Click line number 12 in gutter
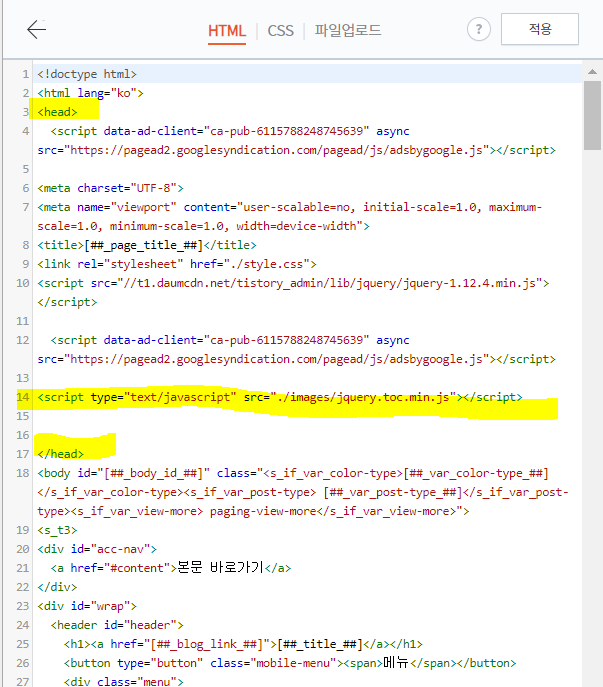This screenshot has height=687, width=603. (23, 340)
